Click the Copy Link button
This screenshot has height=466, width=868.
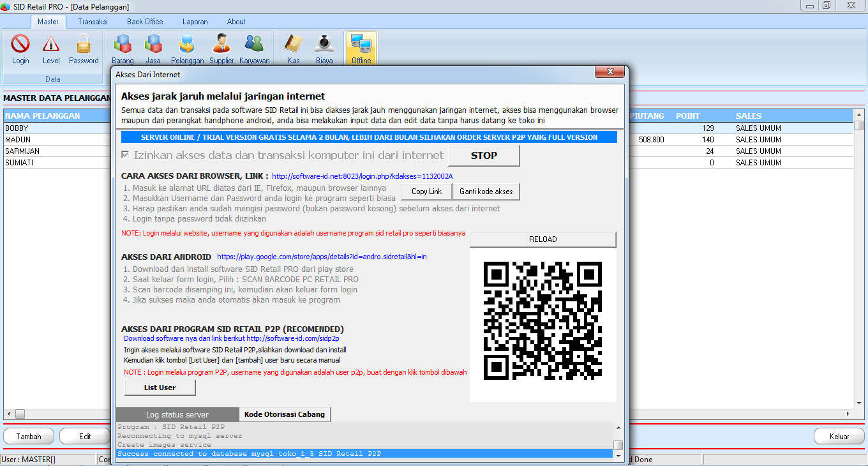coord(426,192)
